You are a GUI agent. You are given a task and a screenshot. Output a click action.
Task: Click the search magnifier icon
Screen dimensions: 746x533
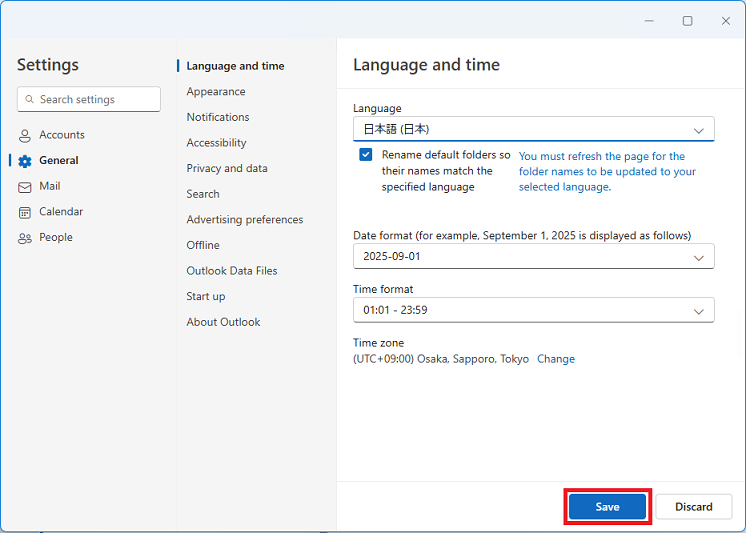[29, 100]
